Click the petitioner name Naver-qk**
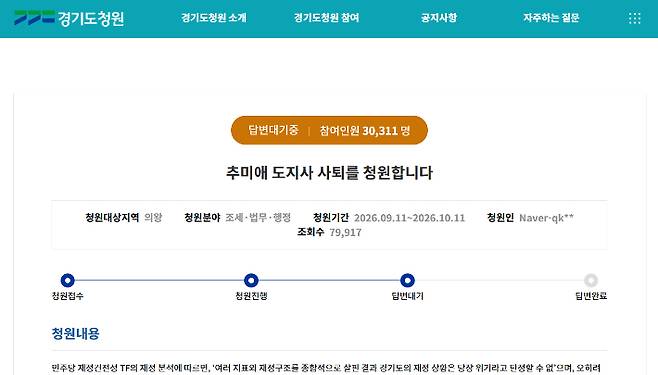Image resolution: width=658 pixels, height=375 pixels. coord(546,218)
